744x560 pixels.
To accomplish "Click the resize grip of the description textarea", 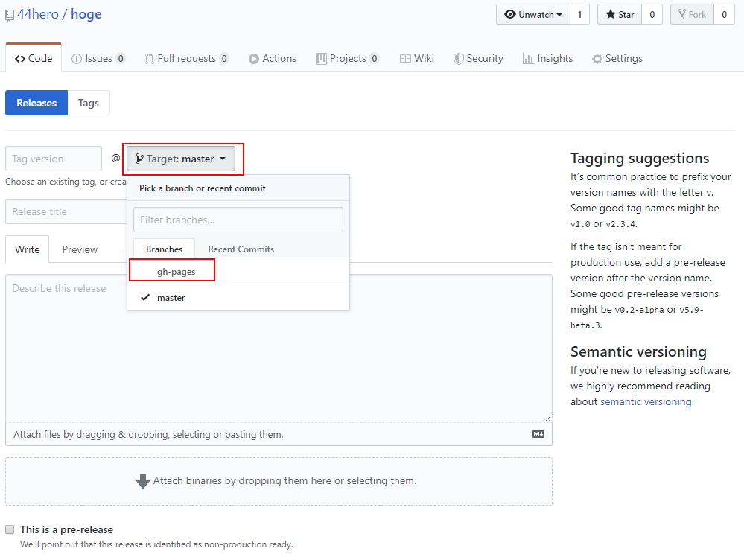I will point(548,418).
